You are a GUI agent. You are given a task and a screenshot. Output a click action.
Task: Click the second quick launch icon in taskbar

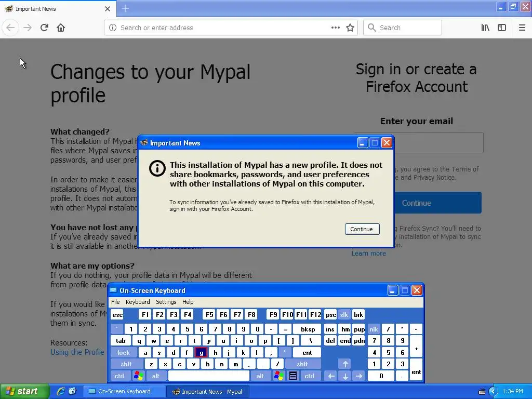click(72, 391)
